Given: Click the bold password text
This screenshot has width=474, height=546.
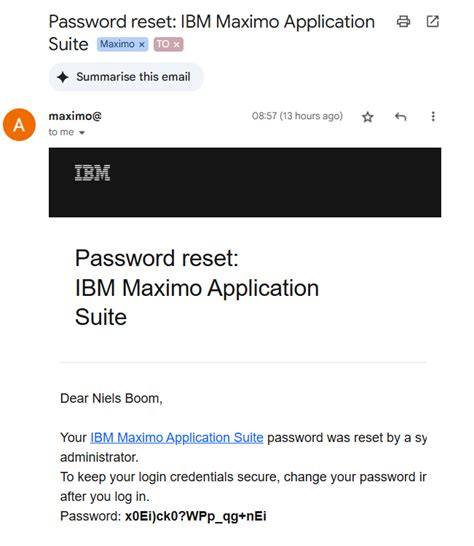Looking at the screenshot, I should 196,516.
